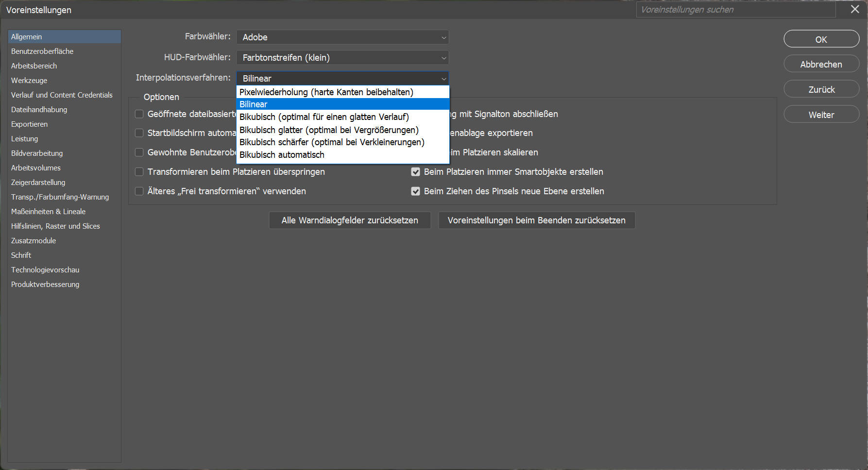The width and height of the screenshot is (868, 470).
Task: Choose Pixelwiederholung (harte Kanten beibehalten) option
Action: click(x=342, y=92)
